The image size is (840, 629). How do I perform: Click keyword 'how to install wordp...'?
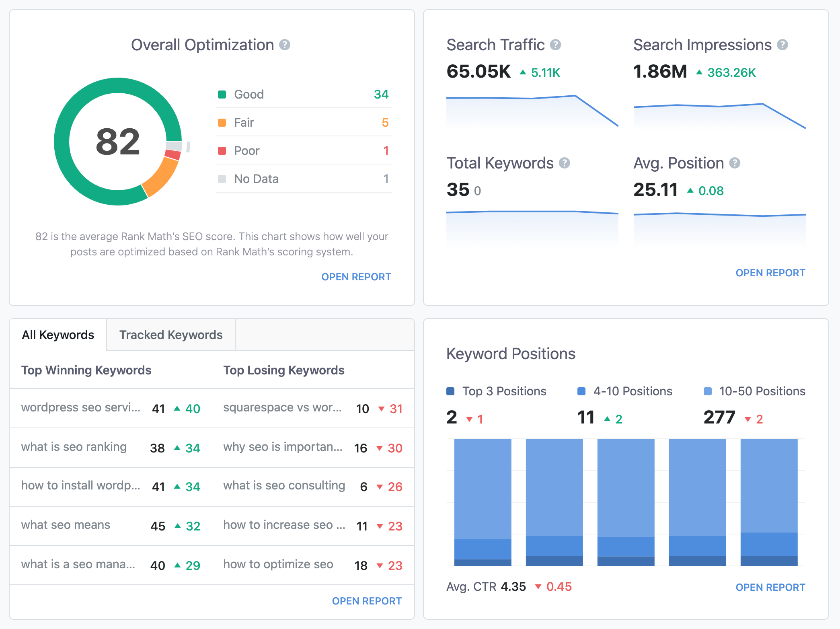click(x=81, y=485)
